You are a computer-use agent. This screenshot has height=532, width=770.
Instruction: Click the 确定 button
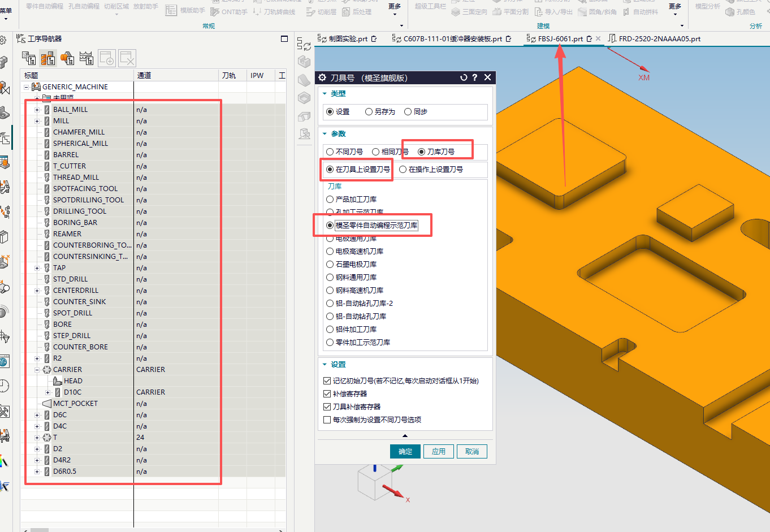pos(405,451)
